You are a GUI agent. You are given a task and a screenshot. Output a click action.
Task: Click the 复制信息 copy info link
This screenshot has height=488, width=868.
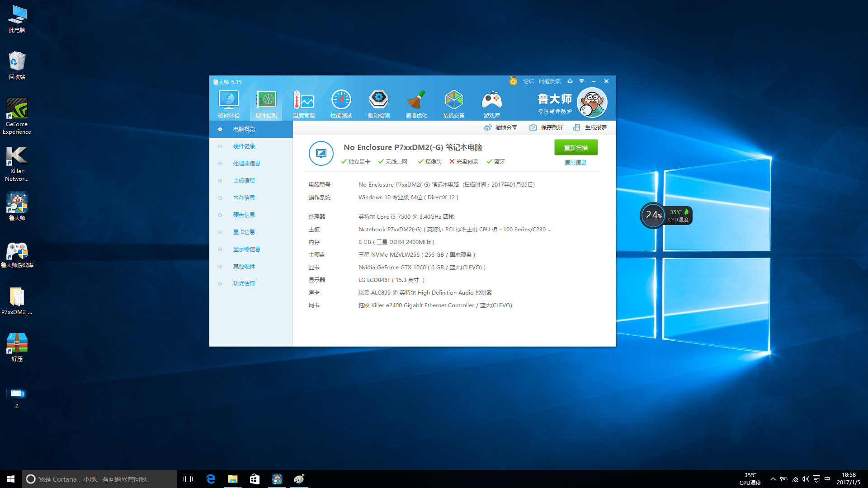pyautogui.click(x=576, y=163)
